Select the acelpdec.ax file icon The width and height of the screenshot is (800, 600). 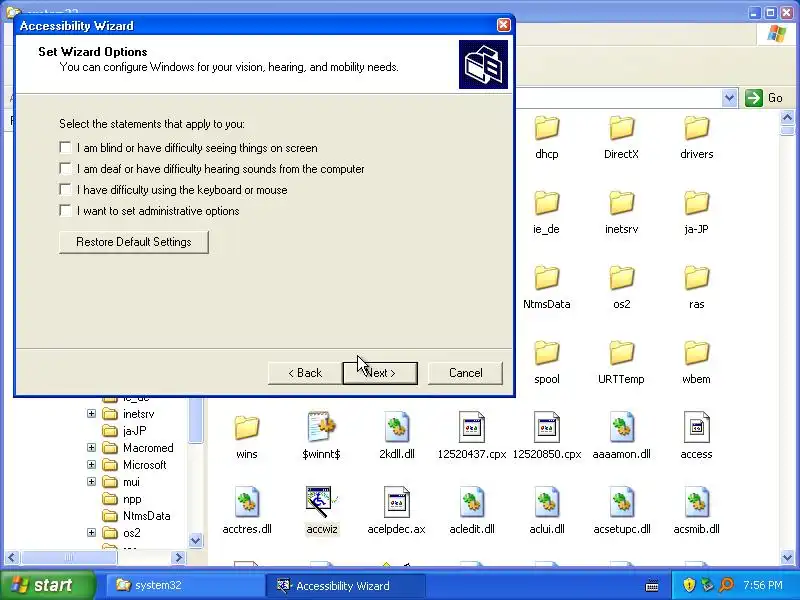(x=396, y=502)
